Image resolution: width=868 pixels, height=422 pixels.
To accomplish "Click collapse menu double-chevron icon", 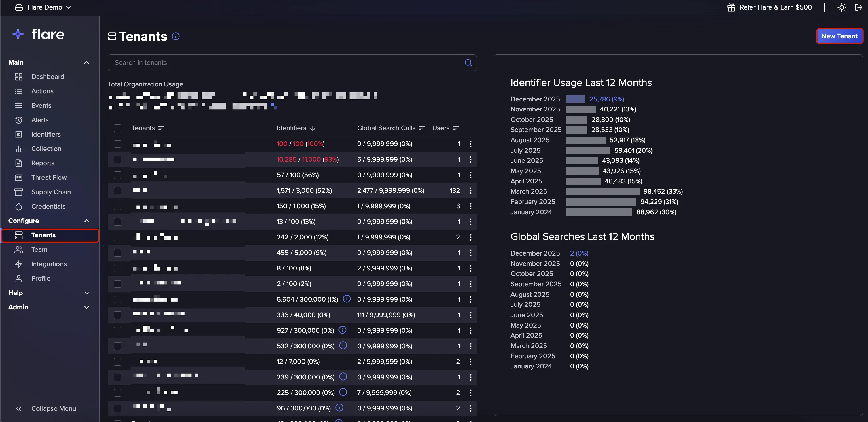I will pos(18,408).
